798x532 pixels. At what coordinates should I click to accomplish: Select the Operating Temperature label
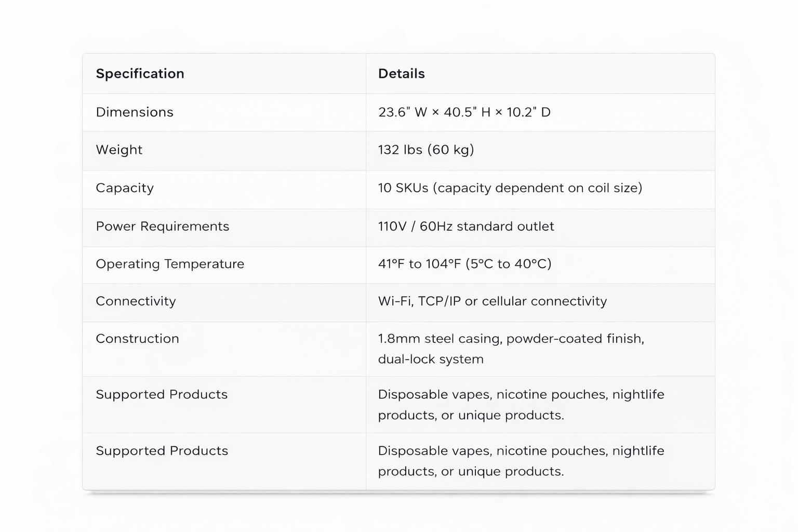tap(170, 264)
